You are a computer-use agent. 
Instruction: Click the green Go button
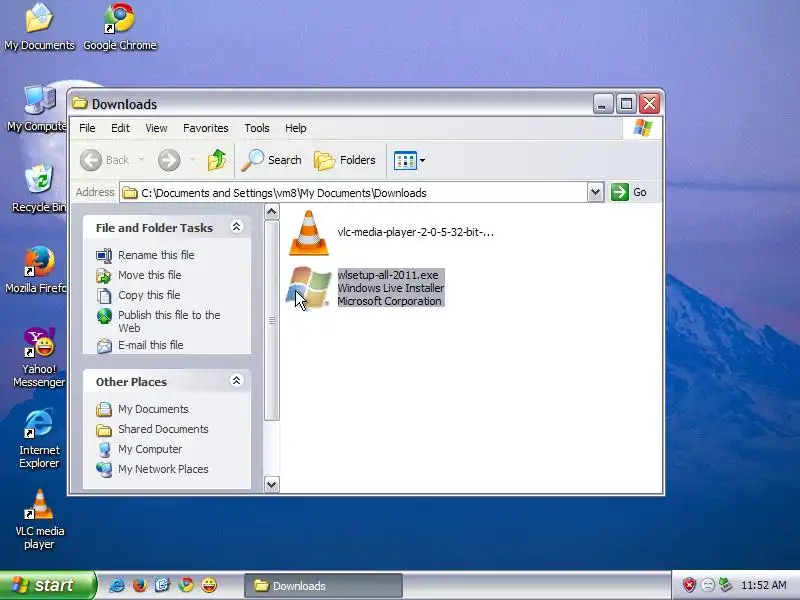[x=629, y=192]
